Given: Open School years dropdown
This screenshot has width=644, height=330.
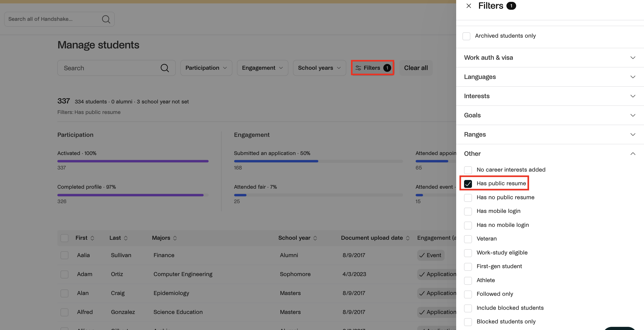Looking at the screenshot, I should [319, 68].
